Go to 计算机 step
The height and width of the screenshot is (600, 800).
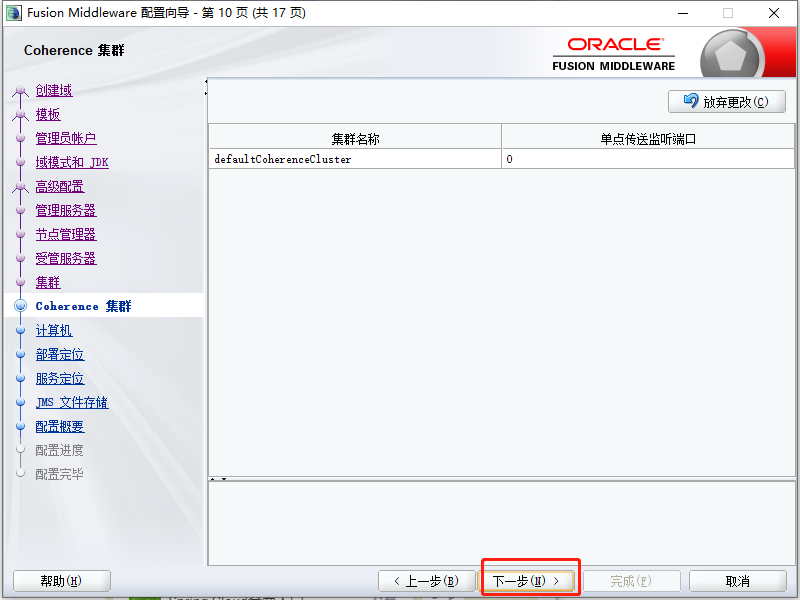coord(54,330)
